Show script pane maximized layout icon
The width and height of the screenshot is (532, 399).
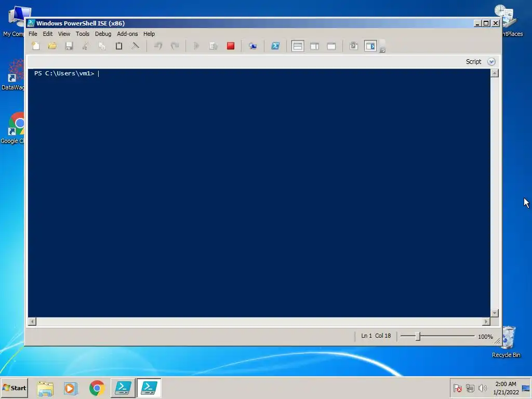331,46
